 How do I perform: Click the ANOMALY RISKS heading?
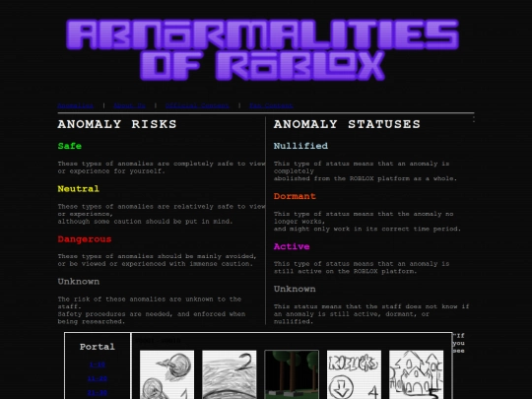click(117, 124)
